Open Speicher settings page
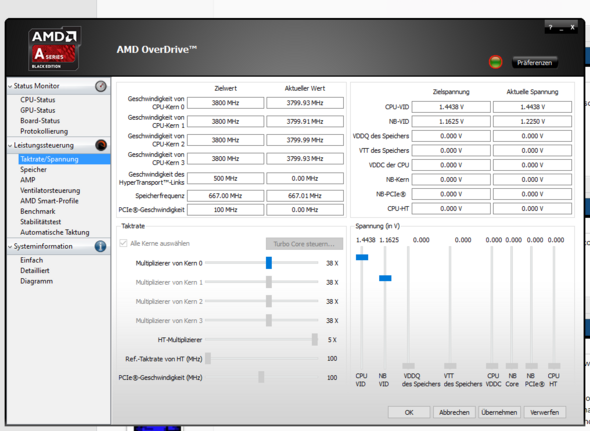 33,169
